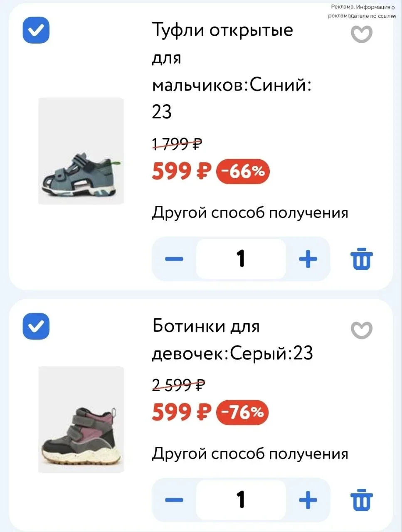402x532 pixels.
Task: Click the quantity field of the sandals
Action: pyautogui.click(x=241, y=259)
